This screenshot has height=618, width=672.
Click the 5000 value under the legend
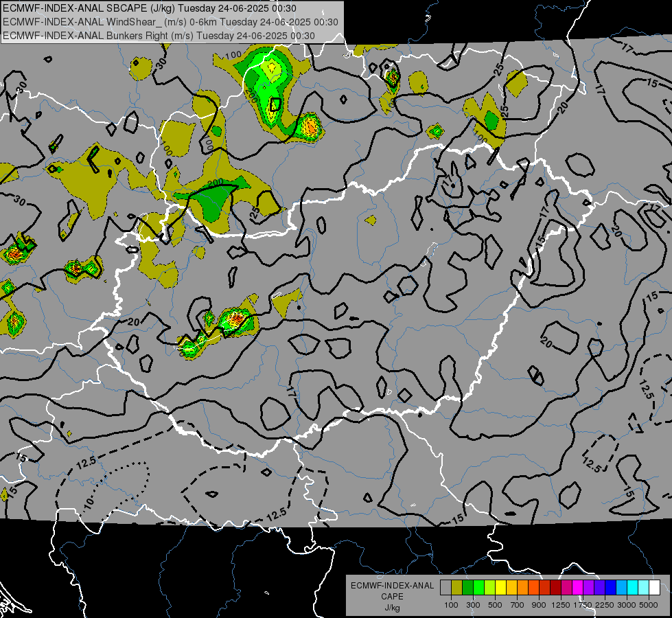649,605
